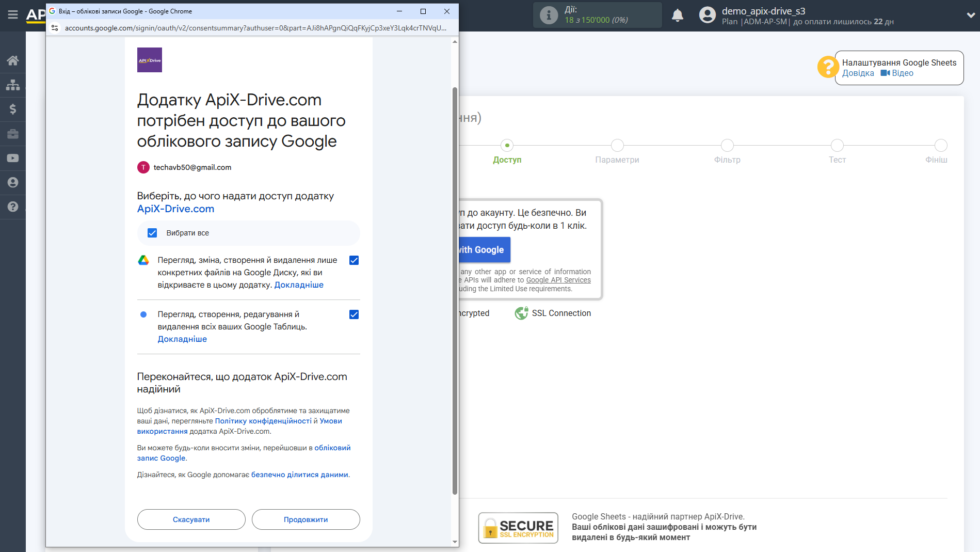This screenshot has width=980, height=552.
Task: Click the yellow question mark help icon
Action: tap(828, 67)
